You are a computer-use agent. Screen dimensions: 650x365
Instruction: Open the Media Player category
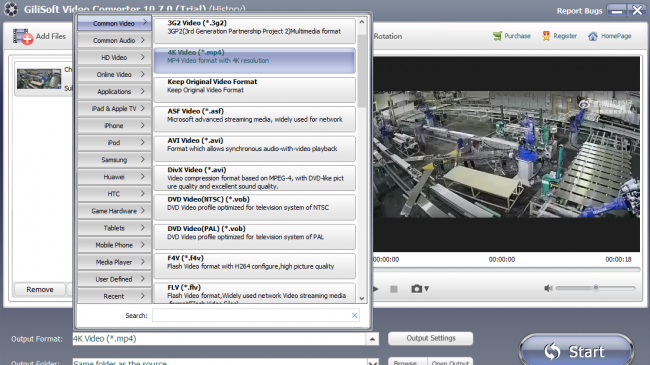(x=114, y=262)
